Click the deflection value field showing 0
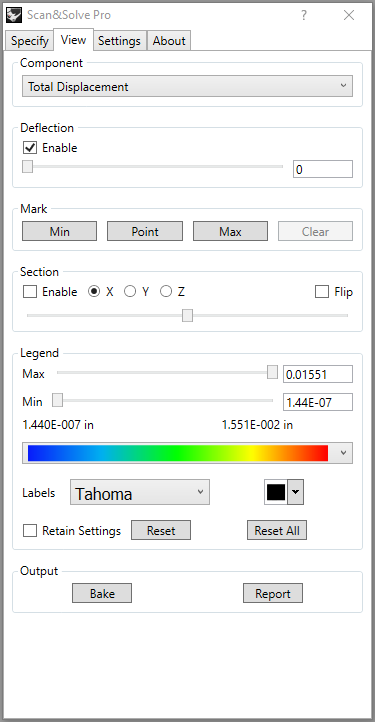This screenshot has height=722, width=375. pyautogui.click(x=323, y=169)
